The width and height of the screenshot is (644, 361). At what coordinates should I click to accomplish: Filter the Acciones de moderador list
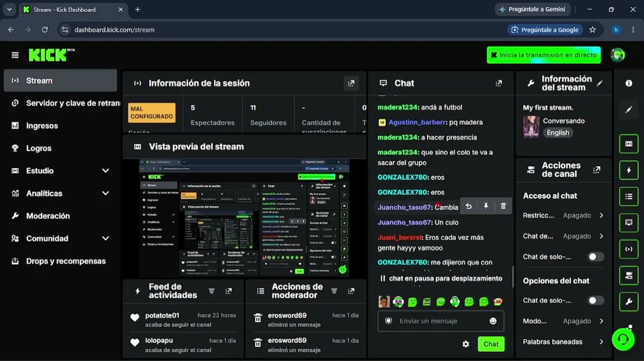tap(334, 291)
